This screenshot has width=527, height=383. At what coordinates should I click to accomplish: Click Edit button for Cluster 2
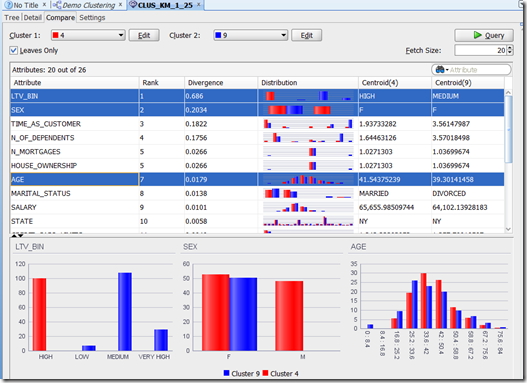307,35
